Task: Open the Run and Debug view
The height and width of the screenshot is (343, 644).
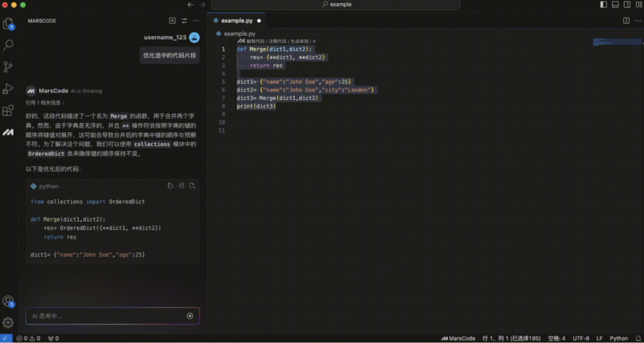Action: tap(8, 88)
